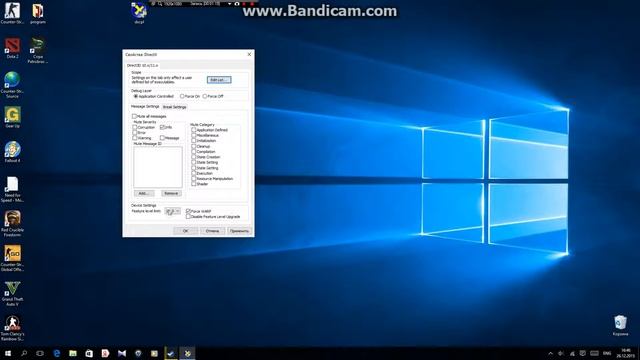Toggle the Error severity checkbox
The width and height of the screenshot is (640, 360).
135,133
